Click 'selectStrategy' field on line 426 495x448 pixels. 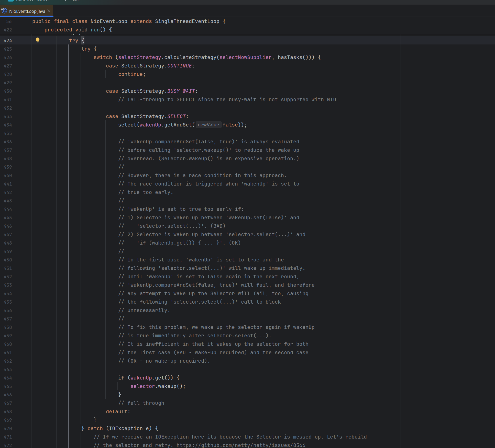140,57
